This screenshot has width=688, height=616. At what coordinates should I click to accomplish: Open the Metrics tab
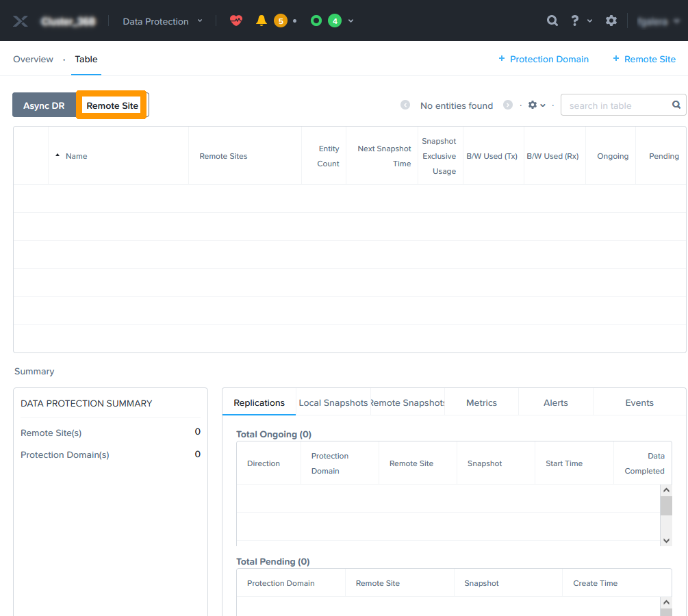[x=481, y=402]
